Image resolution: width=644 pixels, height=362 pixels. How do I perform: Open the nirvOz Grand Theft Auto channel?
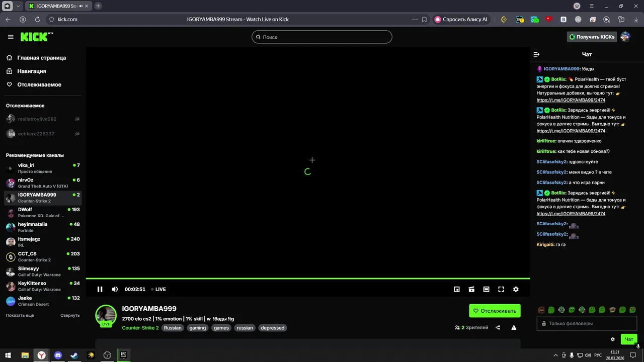tap(43, 183)
